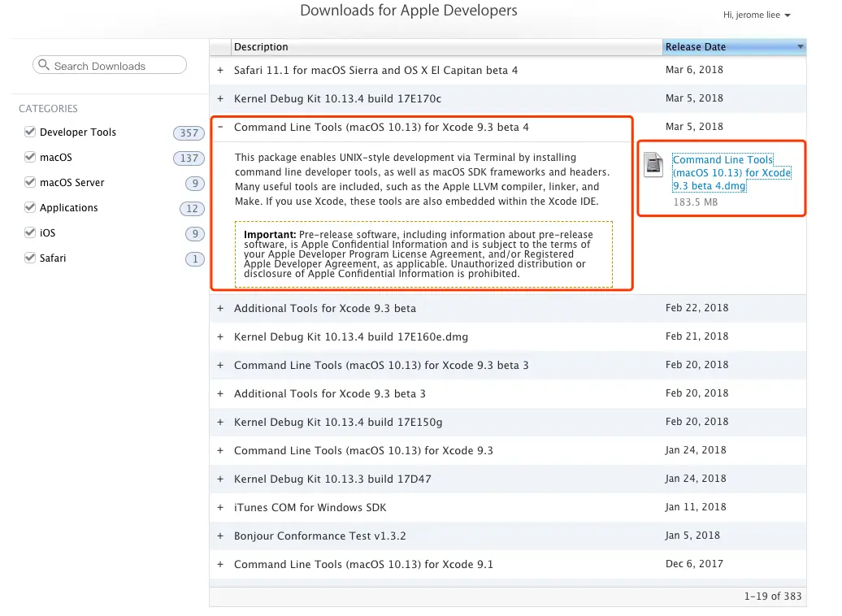Sort by the Release Date column header
842x616 pixels.
click(x=734, y=46)
